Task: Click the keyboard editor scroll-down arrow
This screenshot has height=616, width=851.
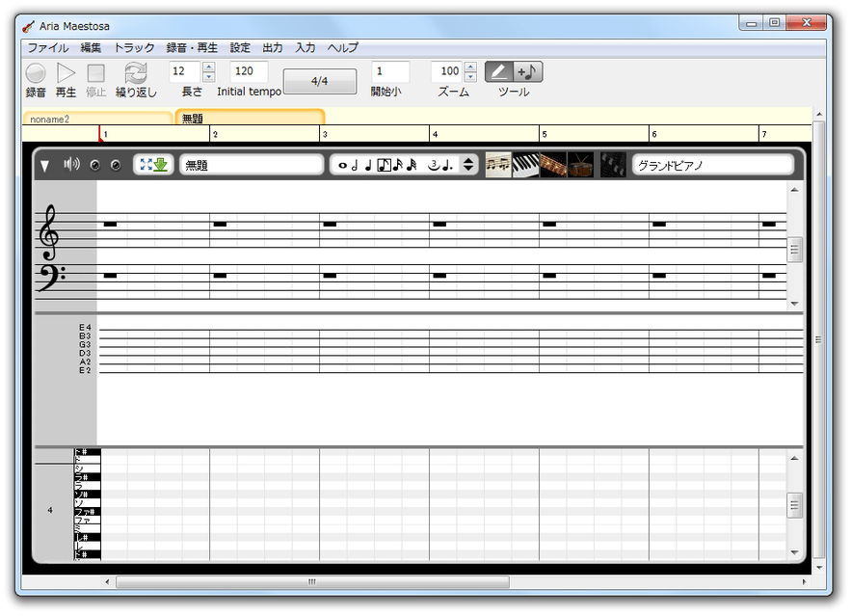Action: pyautogui.click(x=794, y=552)
